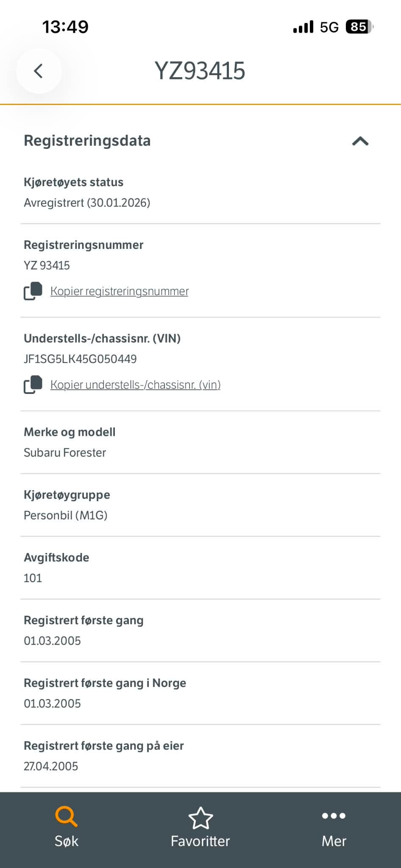Click copy icon beside VIN number
401x868 pixels.
pyautogui.click(x=33, y=385)
